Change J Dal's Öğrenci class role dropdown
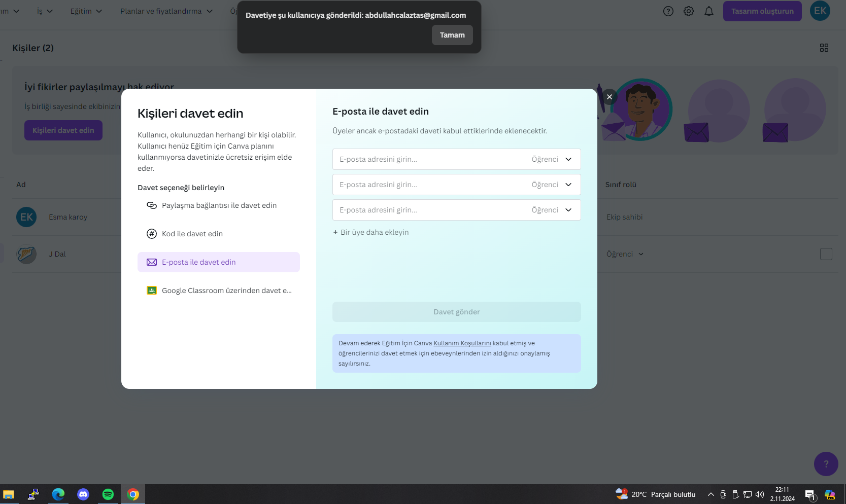 [625, 254]
